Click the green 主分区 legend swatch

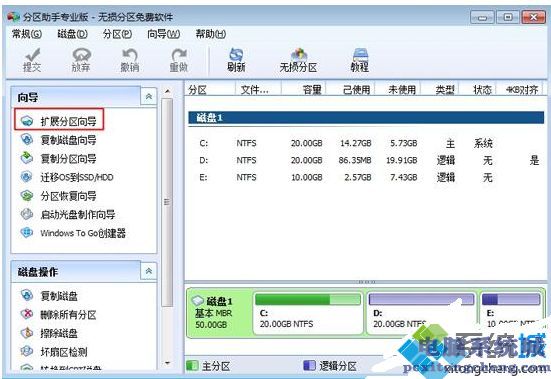[x=192, y=365]
